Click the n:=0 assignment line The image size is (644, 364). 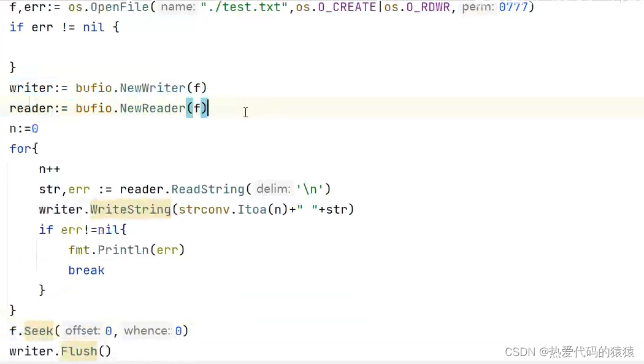pos(24,128)
